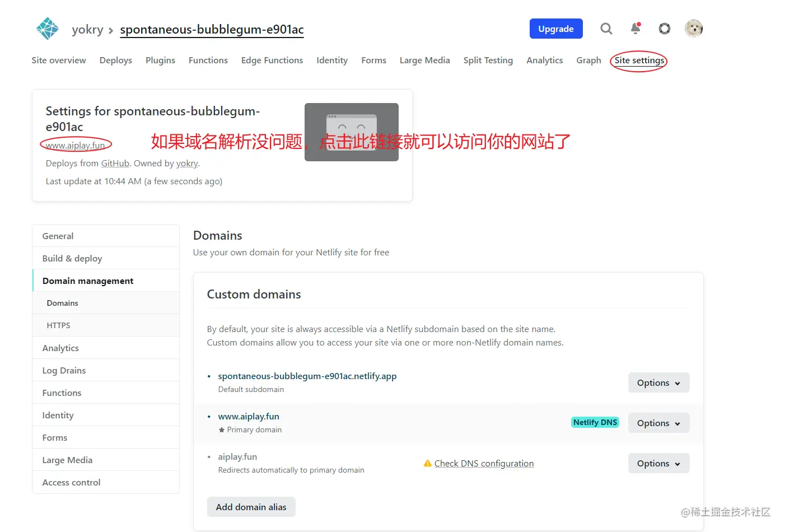The width and height of the screenshot is (785, 532).
Task: Open the Split Testing tab
Action: point(488,60)
